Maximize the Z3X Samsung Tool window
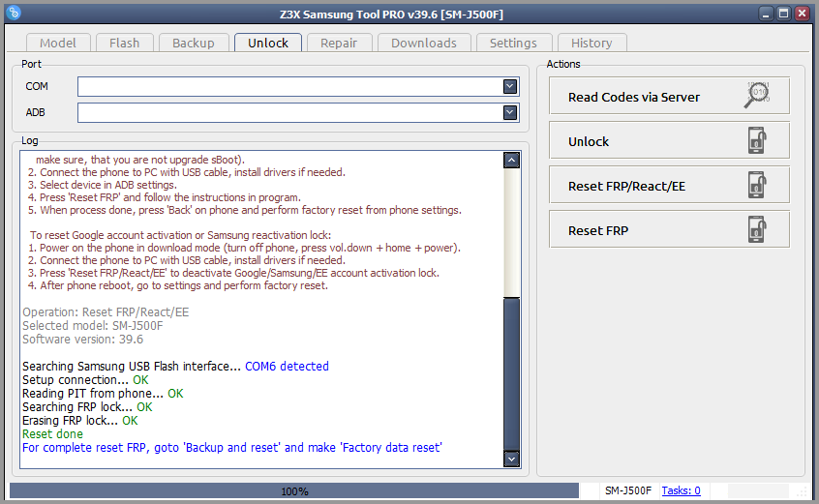 point(783,14)
